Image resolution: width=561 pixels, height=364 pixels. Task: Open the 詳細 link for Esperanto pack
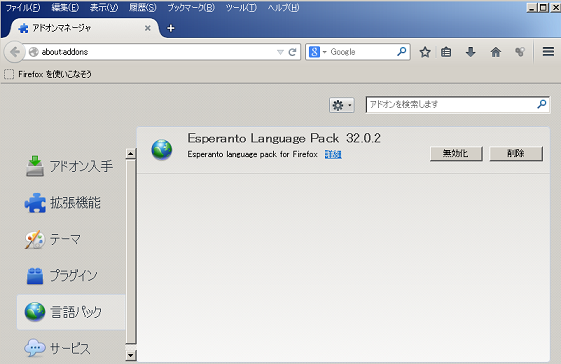point(333,154)
